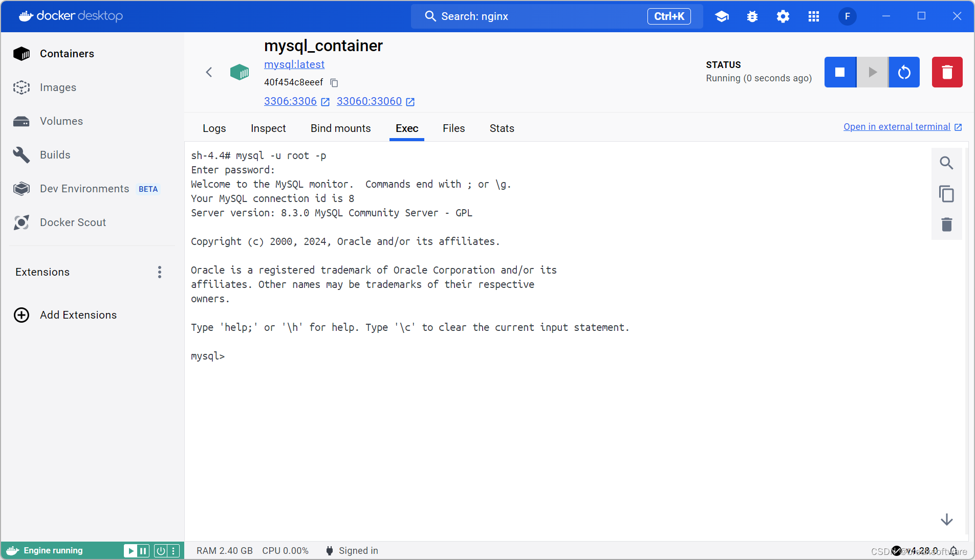Open the apps grid menu
Image resolution: width=975 pixels, height=560 pixels.
click(814, 16)
